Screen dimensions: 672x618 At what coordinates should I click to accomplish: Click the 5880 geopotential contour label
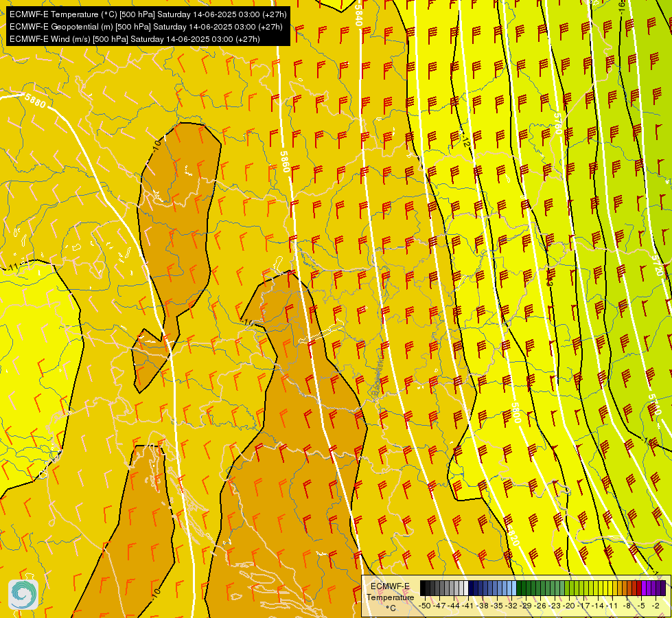(35, 101)
